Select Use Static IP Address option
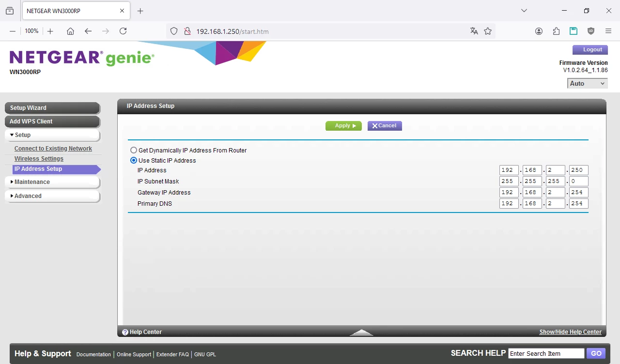The height and width of the screenshot is (364, 620). pyautogui.click(x=134, y=161)
